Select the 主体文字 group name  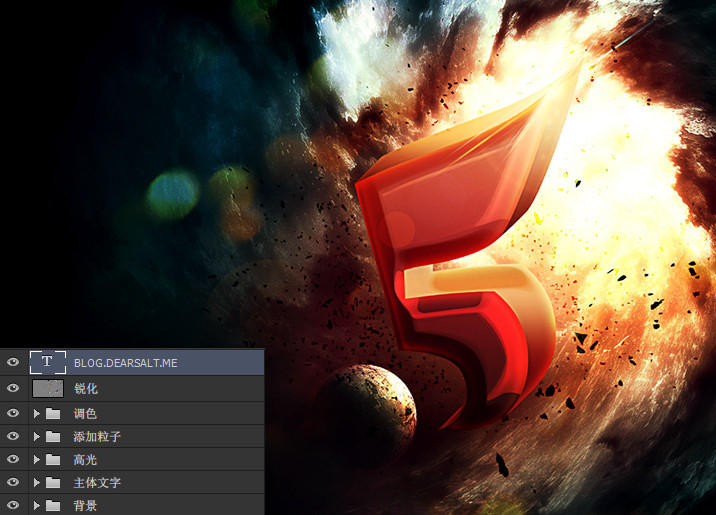pyautogui.click(x=97, y=483)
